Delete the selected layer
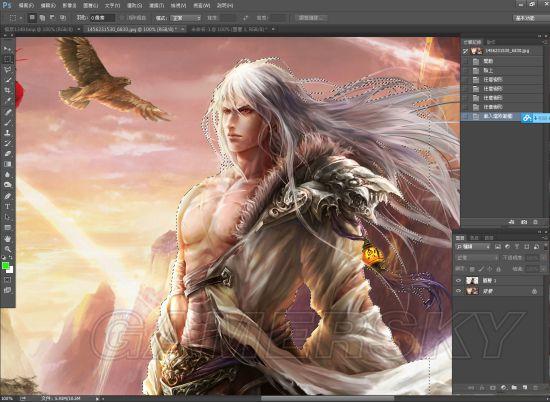550x402 pixels. click(536, 388)
